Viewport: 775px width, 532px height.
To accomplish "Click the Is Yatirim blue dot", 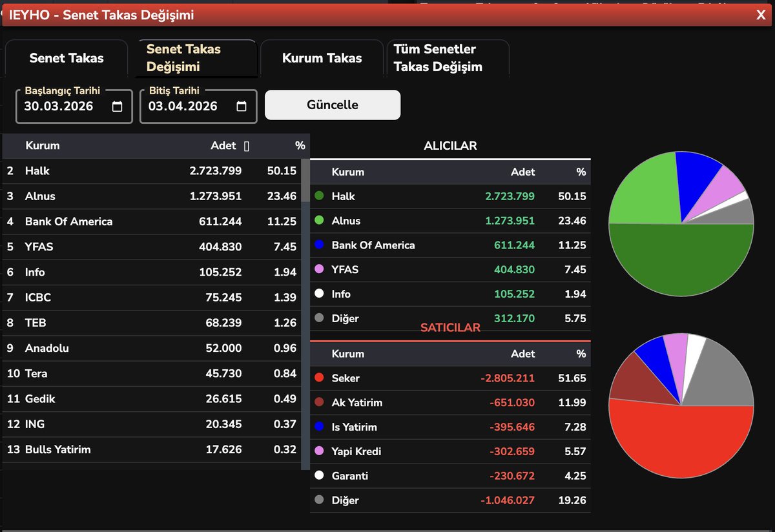I will pyautogui.click(x=319, y=427).
